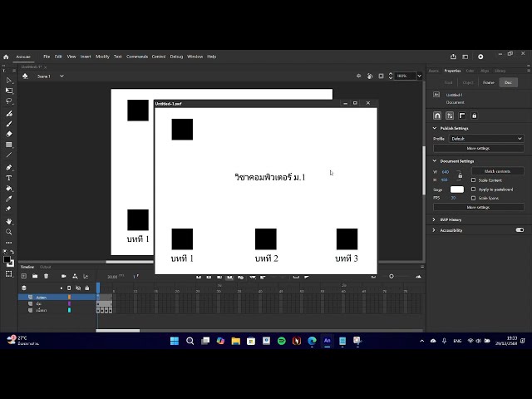This screenshot has height=399, width=532.
Task: Click the Center Stage icon
Action: [358, 76]
